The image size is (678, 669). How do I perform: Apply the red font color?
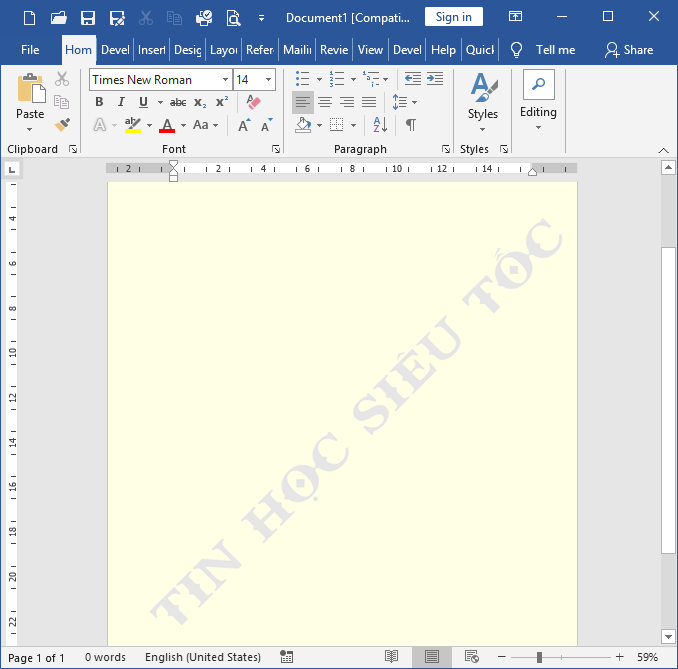tap(167, 125)
